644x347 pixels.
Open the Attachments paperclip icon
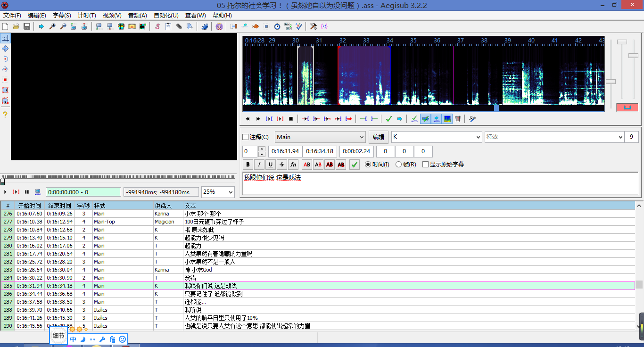click(179, 26)
